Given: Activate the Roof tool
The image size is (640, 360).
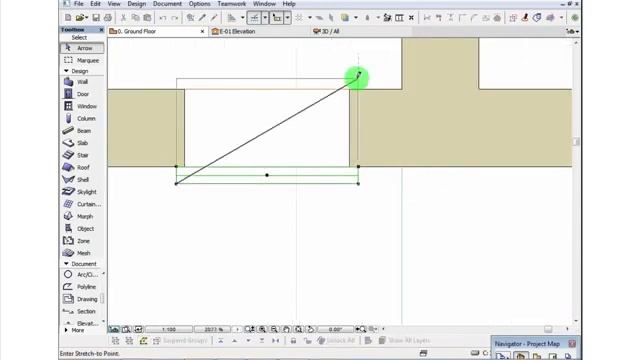Looking at the screenshot, I should click(82, 168).
